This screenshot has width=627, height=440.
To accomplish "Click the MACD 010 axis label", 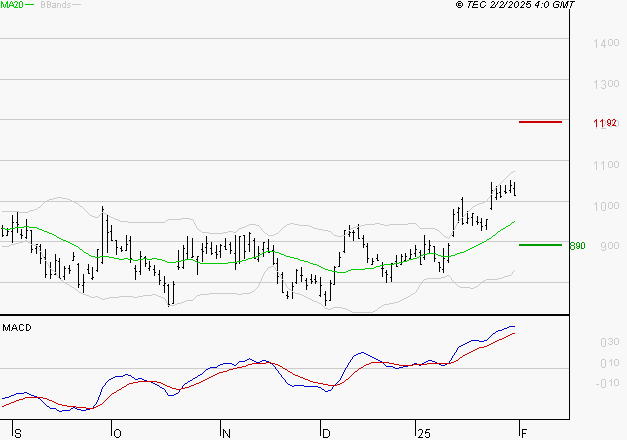I will (x=610, y=363).
